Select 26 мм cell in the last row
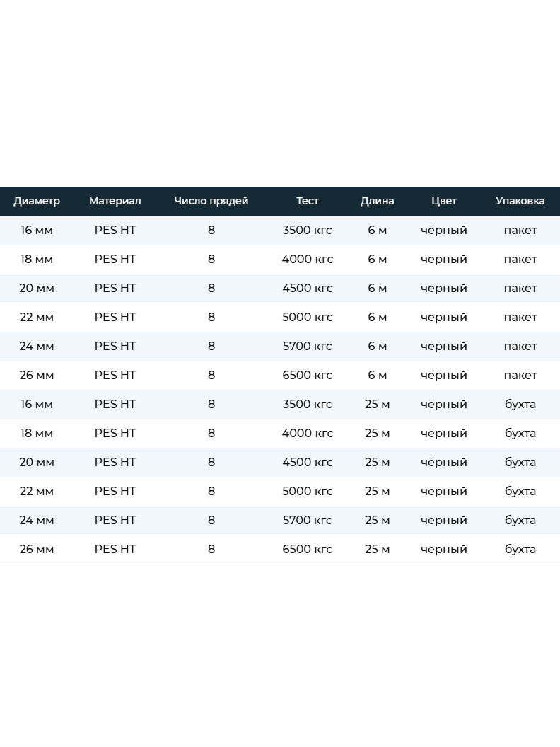 pyautogui.click(x=37, y=550)
